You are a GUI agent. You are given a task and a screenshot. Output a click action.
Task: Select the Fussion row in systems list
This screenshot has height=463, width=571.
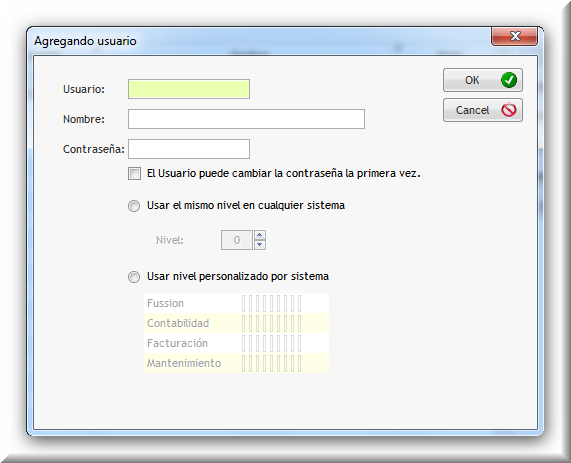(x=236, y=303)
